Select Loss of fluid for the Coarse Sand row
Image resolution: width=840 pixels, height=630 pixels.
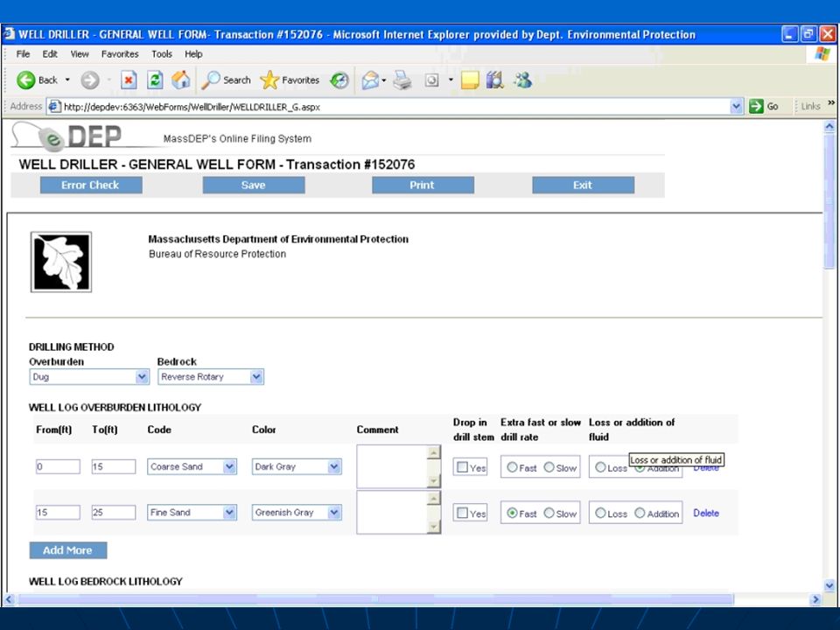pos(600,467)
